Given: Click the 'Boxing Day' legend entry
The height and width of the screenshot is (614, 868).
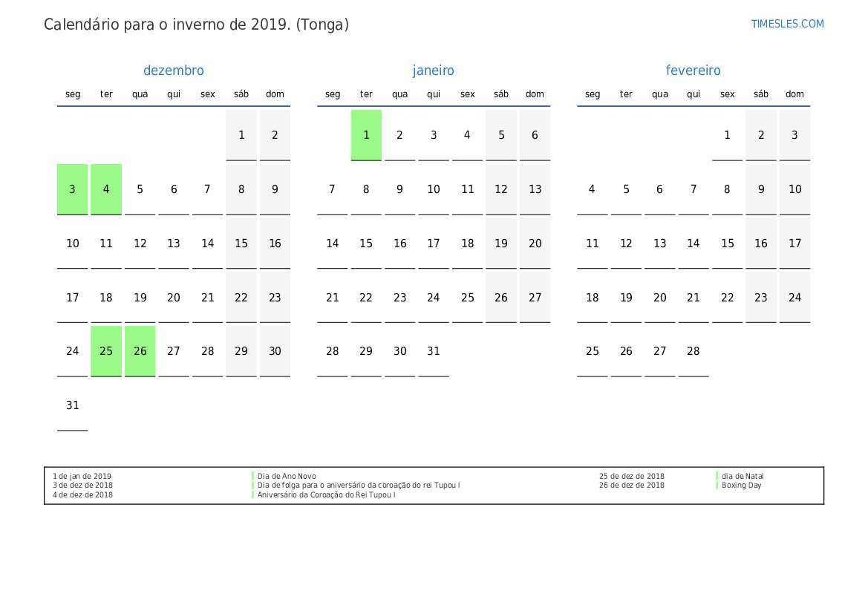Looking at the screenshot, I should (x=741, y=486).
